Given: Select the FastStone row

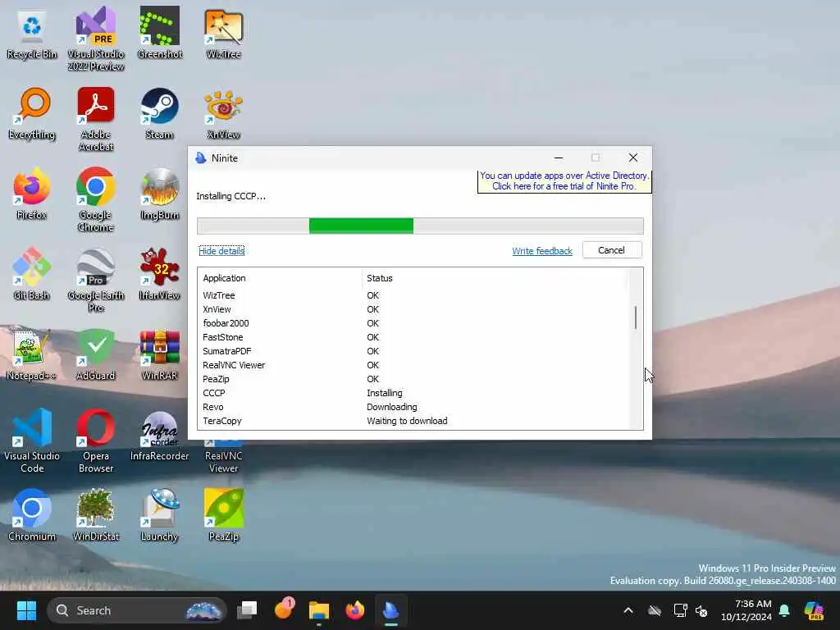Looking at the screenshot, I should [413, 337].
